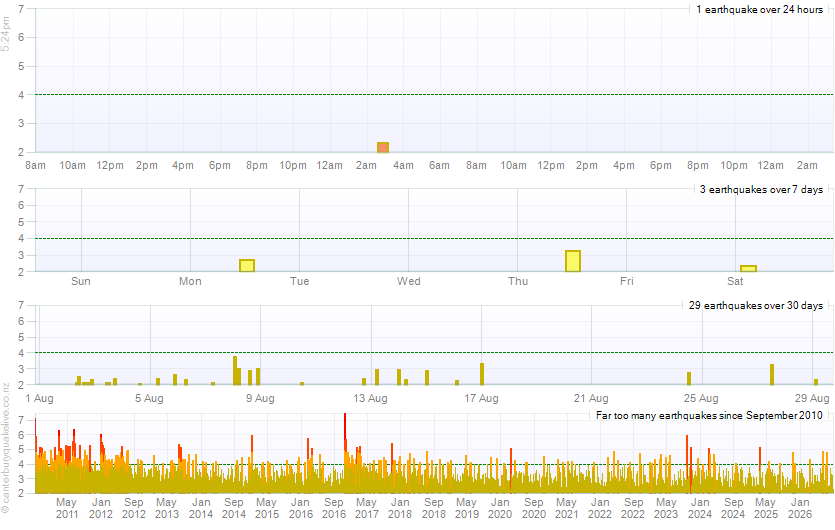
Task: Click the 'Sep 2016' label on the long-term axis
Action: [x=334, y=508]
